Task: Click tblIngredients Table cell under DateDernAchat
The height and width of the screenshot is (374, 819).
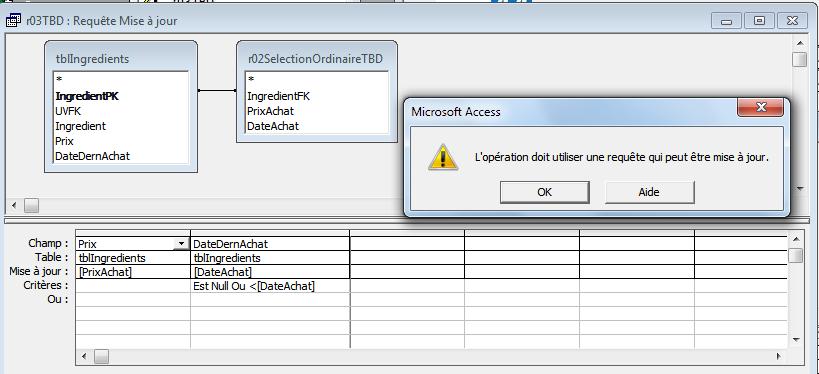Action: pos(270,258)
